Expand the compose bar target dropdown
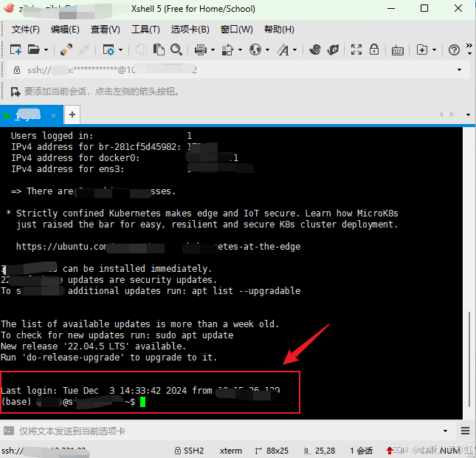Image resolution: width=476 pixels, height=458 pixels. click(x=445, y=431)
